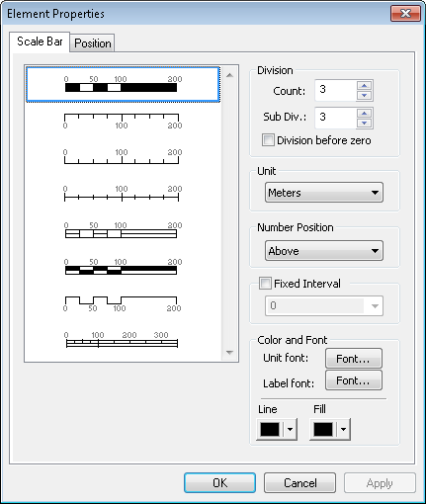Open the Number Position dropdown showing Above
The height and width of the screenshot is (504, 426).
[x=324, y=251]
